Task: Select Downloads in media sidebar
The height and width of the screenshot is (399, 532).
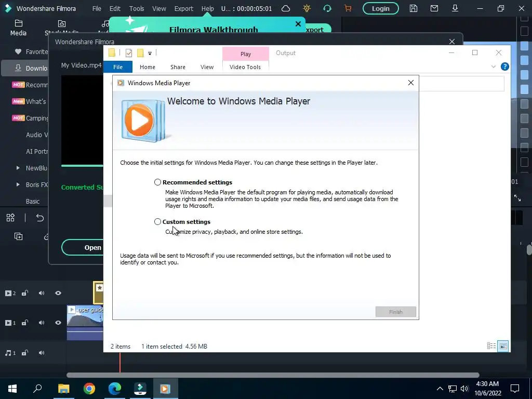Action: [x=24, y=68]
